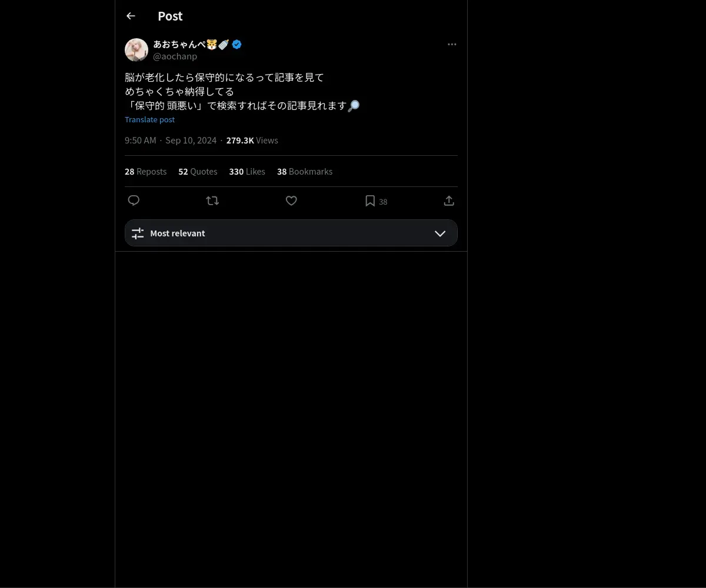Click the reply speech bubble icon
The width and height of the screenshot is (706, 588).
pyautogui.click(x=134, y=201)
